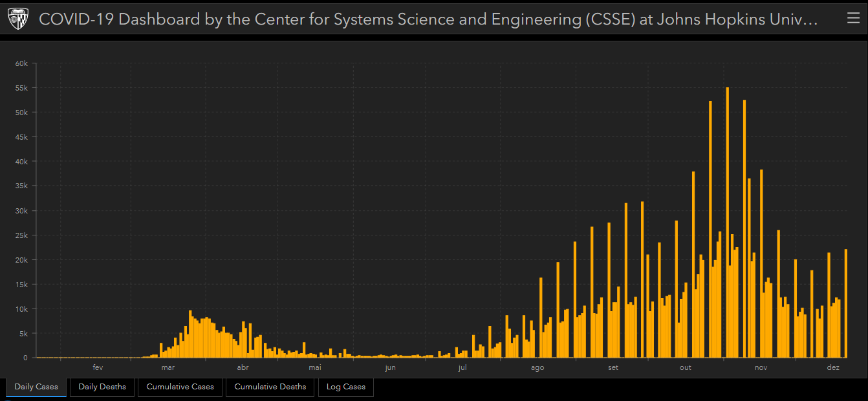This screenshot has height=401, width=868.
Task: Click the fev month label
Action: click(x=98, y=368)
